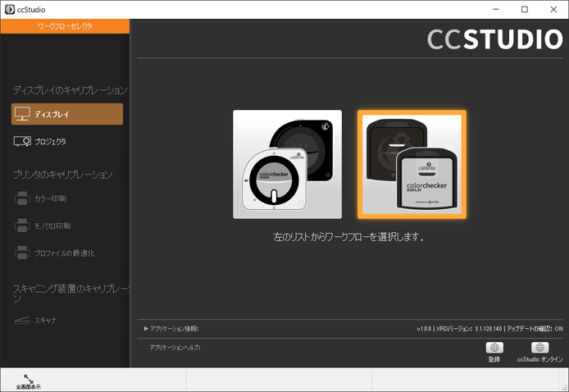Viewport: 569px width, 392px height.
Task: Expand the アプリケーション情報 disclosure triangle
Action: [146, 329]
